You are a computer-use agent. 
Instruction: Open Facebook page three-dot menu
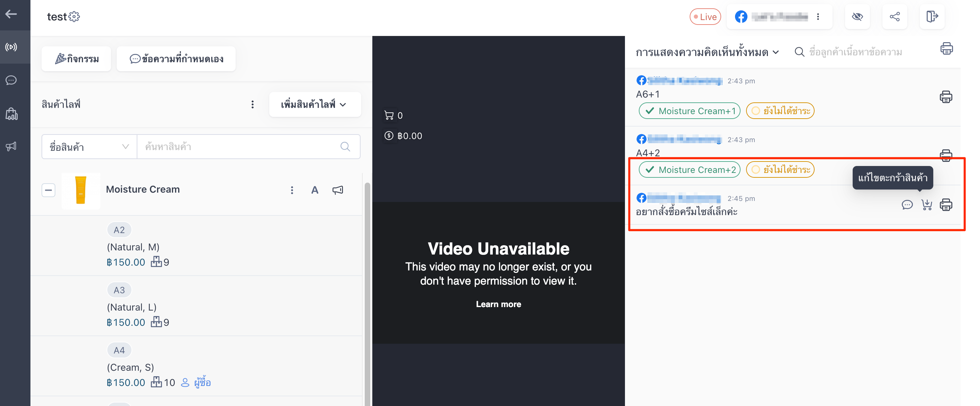coord(818,17)
